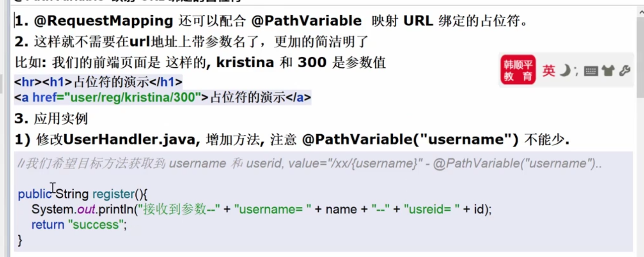The image size is (644, 257).
Task: Click the <hr><h1>占位符的演示</h1> code line
Action: tap(98, 82)
